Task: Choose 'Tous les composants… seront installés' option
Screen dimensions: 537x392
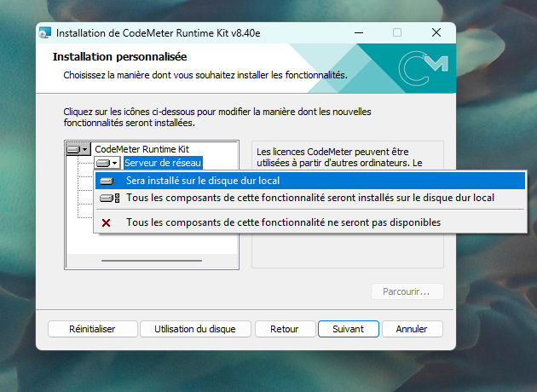Action: (310, 198)
